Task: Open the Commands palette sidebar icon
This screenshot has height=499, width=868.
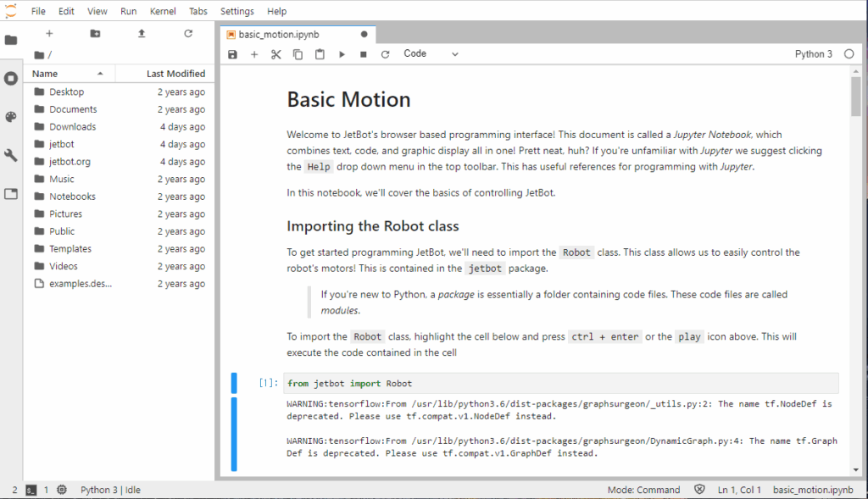Action: coord(11,117)
